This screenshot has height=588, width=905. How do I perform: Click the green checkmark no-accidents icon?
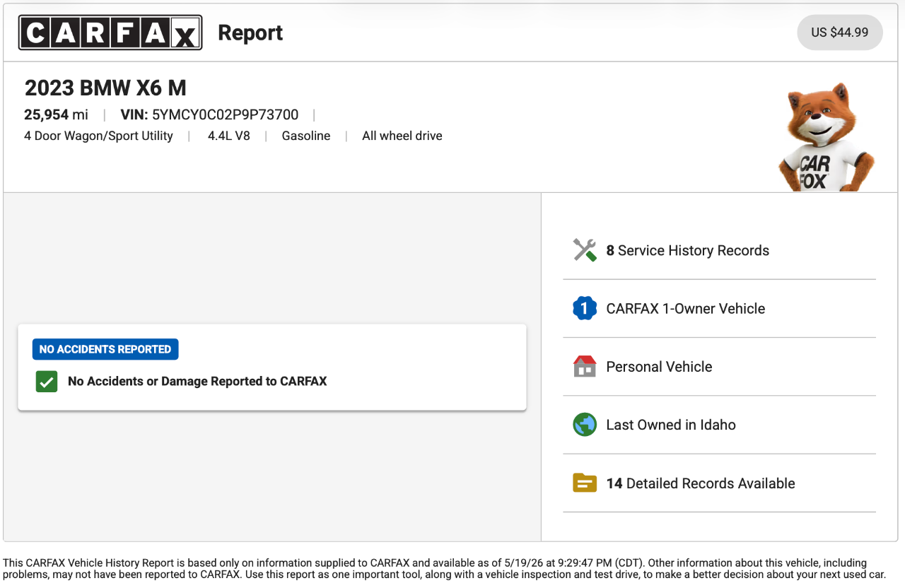[47, 382]
